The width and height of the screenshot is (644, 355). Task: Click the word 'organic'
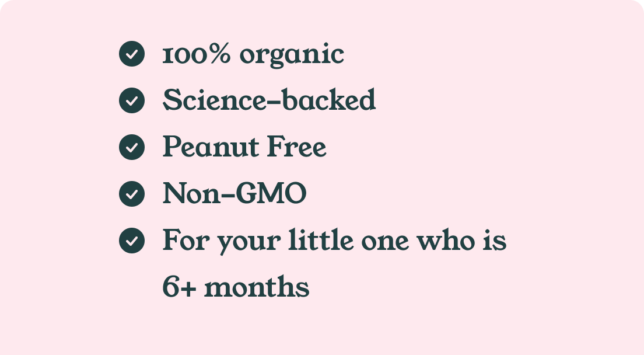click(292, 56)
